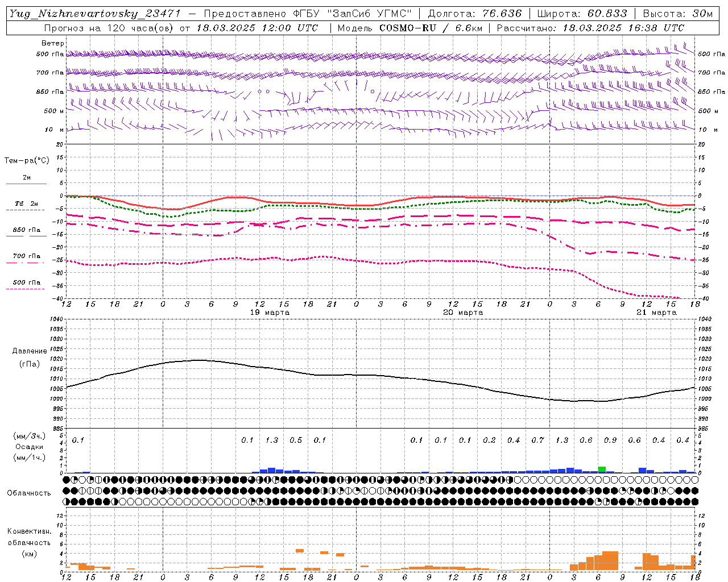Click the (мм/3ч.) precipitation unit label
This screenshot has width=728, height=582.
(x=30, y=436)
